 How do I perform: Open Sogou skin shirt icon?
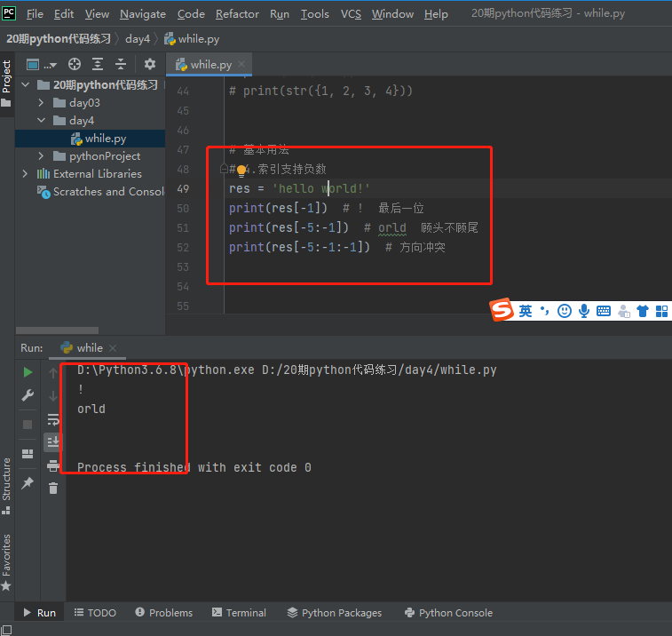point(643,311)
